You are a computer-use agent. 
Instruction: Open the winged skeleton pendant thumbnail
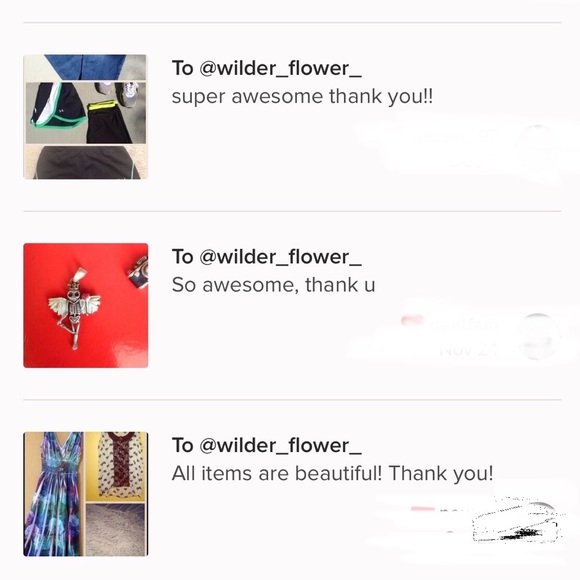click(85, 306)
